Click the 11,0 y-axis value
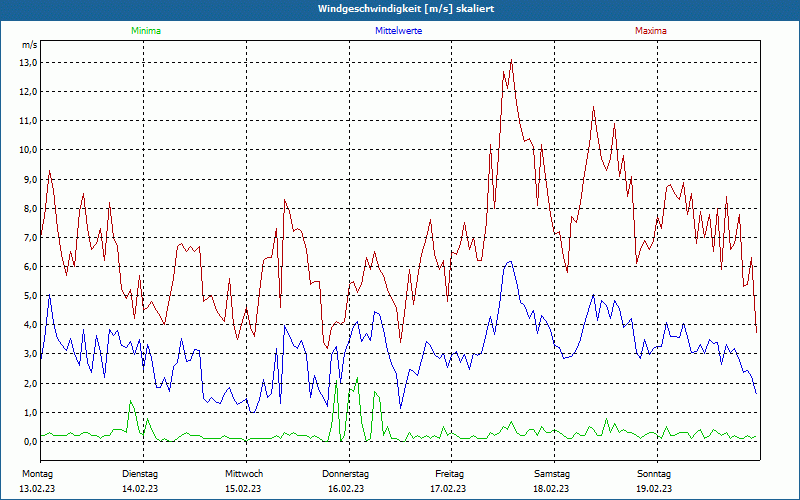 coord(29,121)
